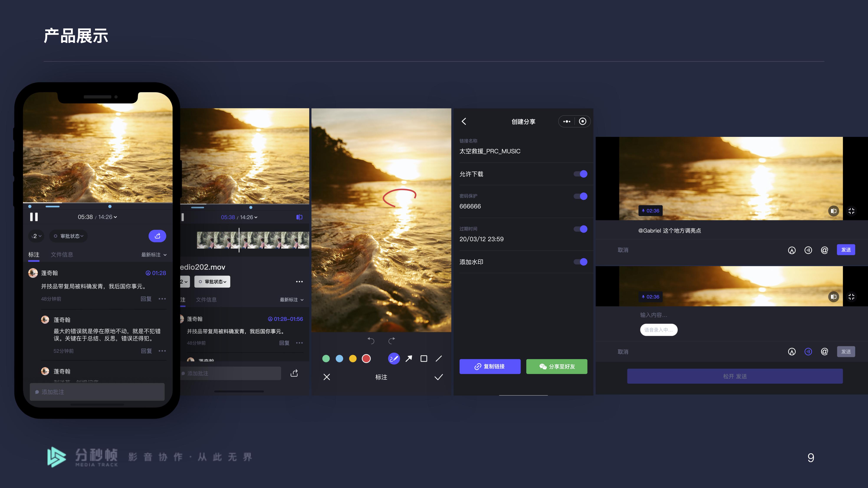Switch to the 文件信息 tab
Image resolution: width=868 pixels, height=488 pixels.
pyautogui.click(x=62, y=255)
